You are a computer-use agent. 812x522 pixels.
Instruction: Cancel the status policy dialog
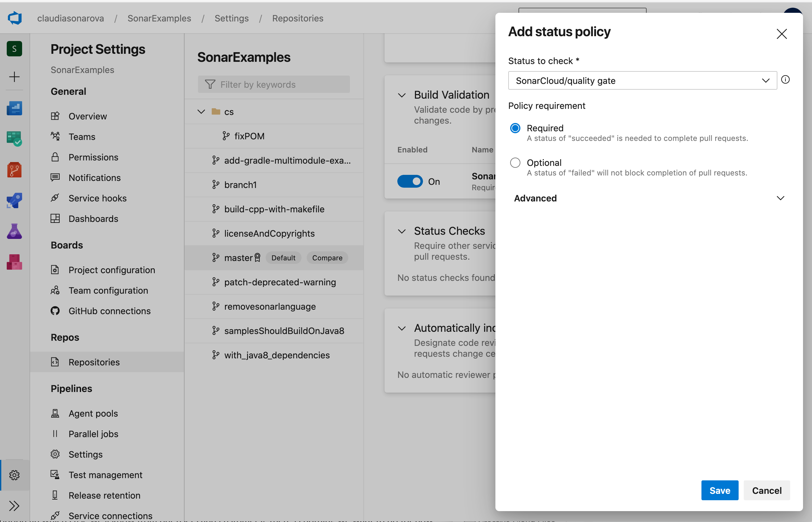tap(766, 490)
